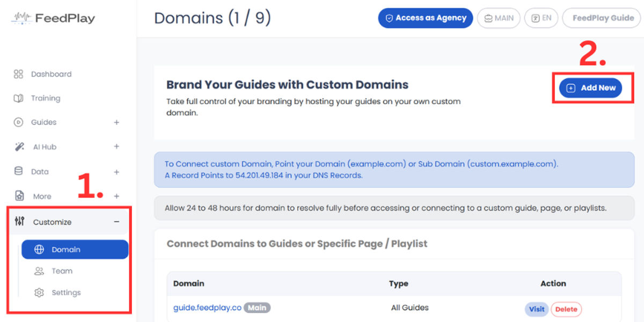Click the Training book icon
The image size is (644, 322).
coord(18,98)
